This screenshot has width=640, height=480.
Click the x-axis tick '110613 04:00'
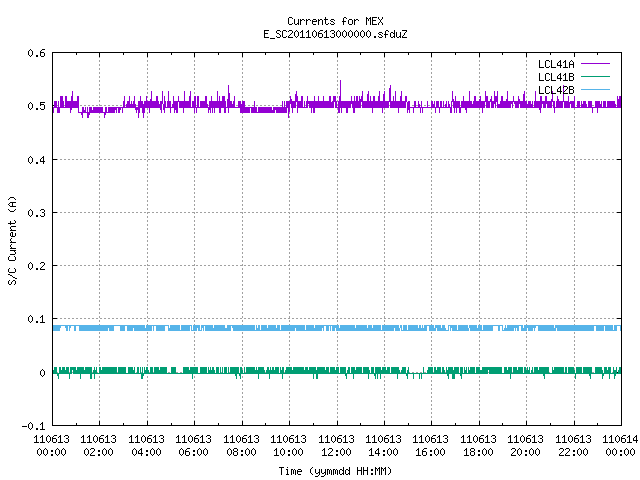click(147, 446)
